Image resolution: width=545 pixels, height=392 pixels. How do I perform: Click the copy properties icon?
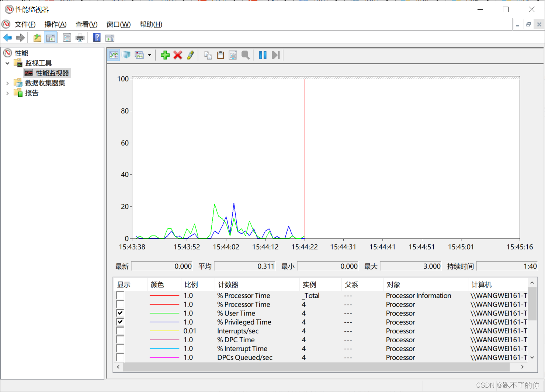pyautogui.click(x=208, y=55)
